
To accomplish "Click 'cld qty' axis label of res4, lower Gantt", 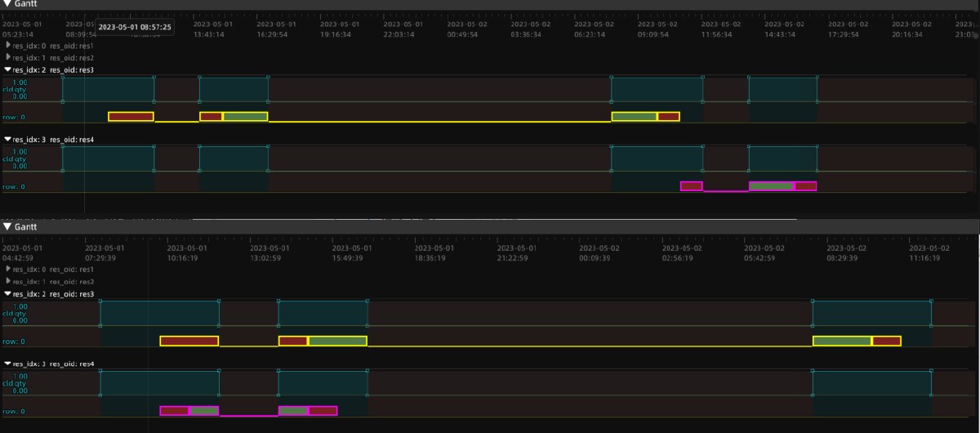I will 14,382.
